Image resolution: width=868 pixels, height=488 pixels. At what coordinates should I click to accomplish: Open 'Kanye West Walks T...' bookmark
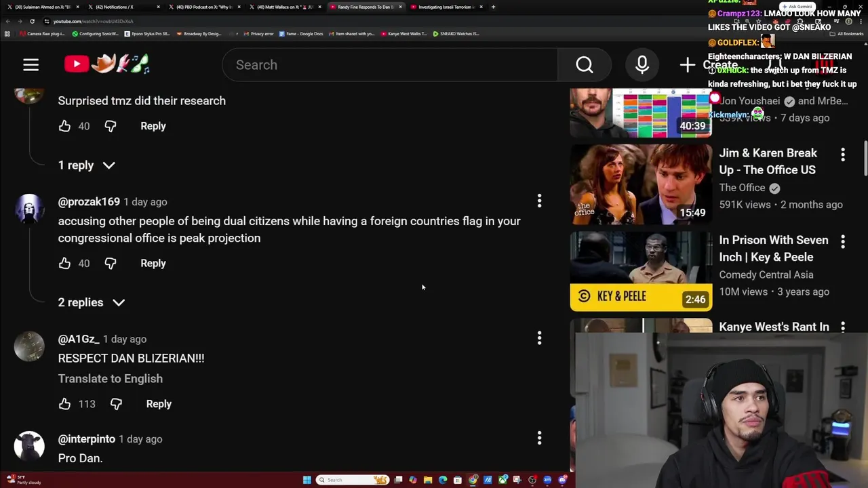(404, 34)
